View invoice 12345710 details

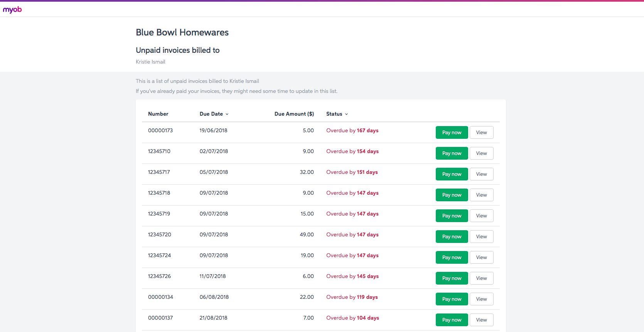tap(481, 153)
